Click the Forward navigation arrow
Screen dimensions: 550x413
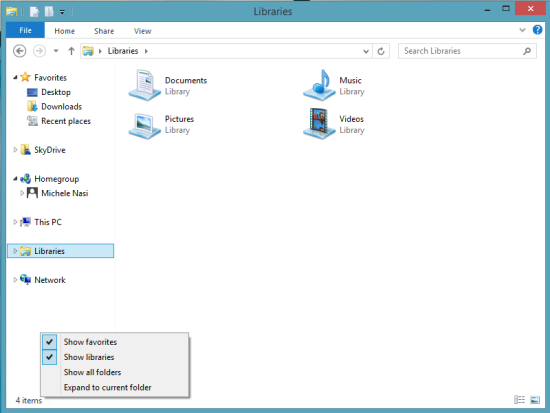pyautogui.click(x=39, y=51)
